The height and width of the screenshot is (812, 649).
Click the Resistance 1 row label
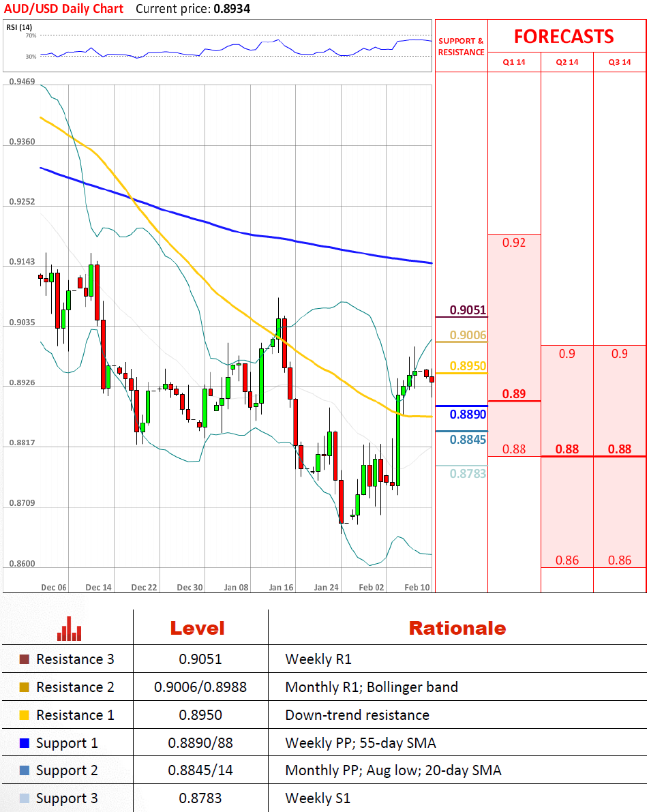[x=75, y=715]
